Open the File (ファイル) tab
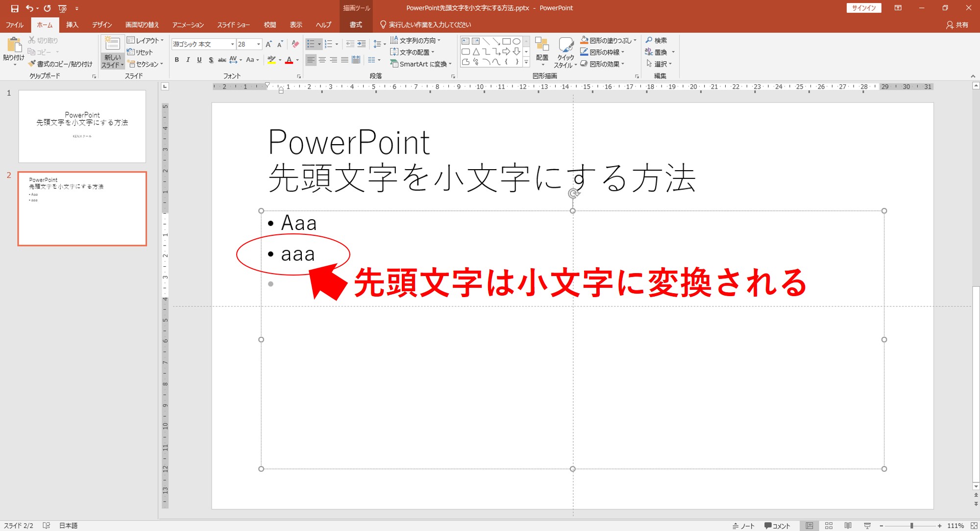980x531 pixels. tap(15, 25)
